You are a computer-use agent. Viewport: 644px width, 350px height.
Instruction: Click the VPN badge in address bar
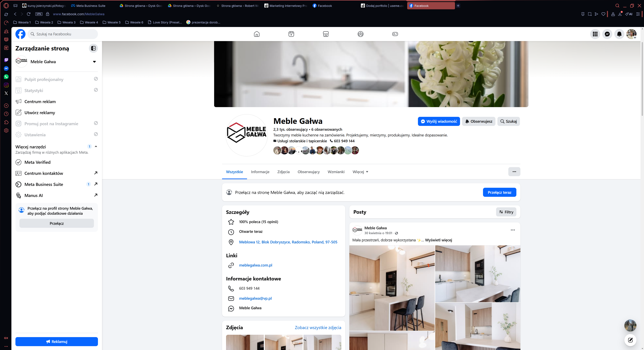[39, 14]
